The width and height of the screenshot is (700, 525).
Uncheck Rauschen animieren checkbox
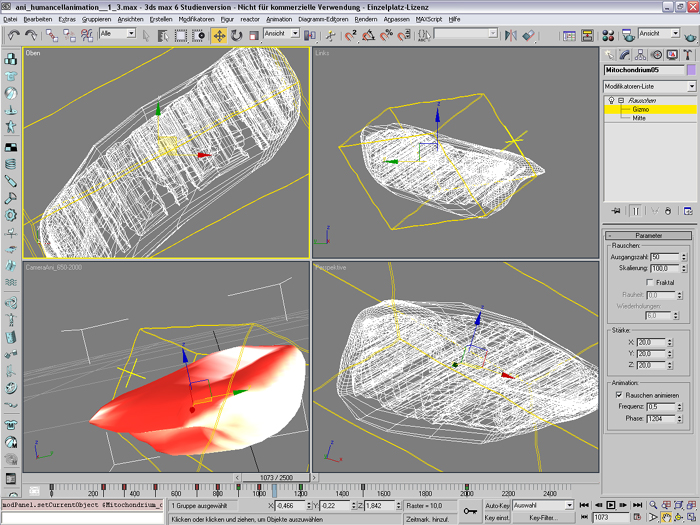619,395
